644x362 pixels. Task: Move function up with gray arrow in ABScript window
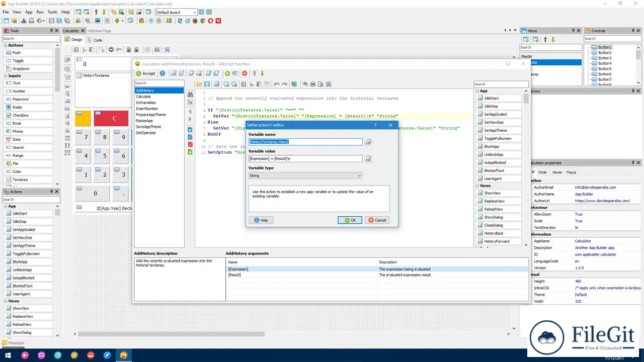pyautogui.click(x=255, y=73)
